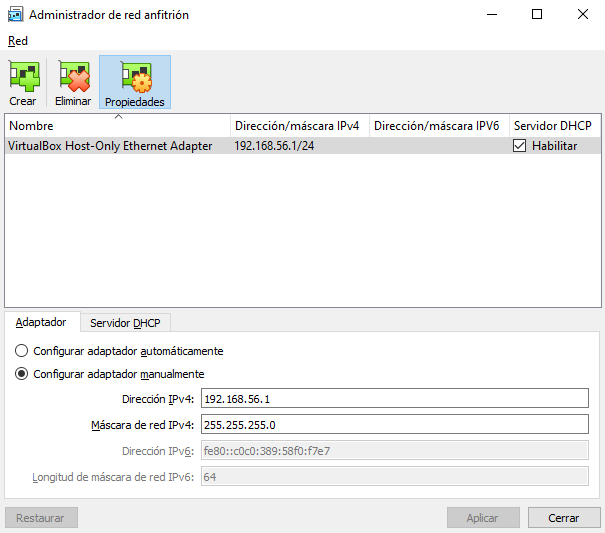Click the Dirección IPv4 input field
605x533 pixels.
click(x=394, y=398)
